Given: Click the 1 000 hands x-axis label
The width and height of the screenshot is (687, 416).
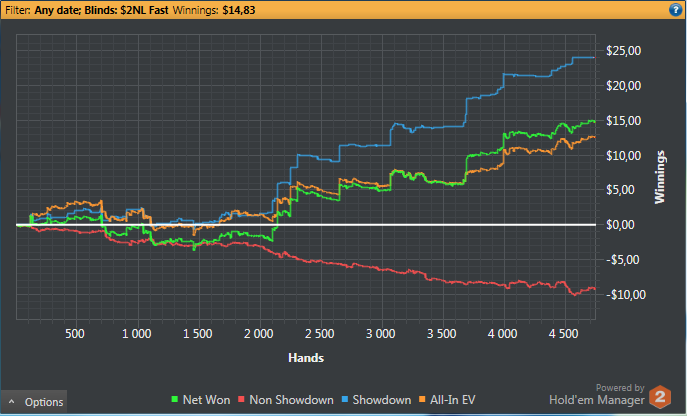Looking at the screenshot, I should [137, 334].
